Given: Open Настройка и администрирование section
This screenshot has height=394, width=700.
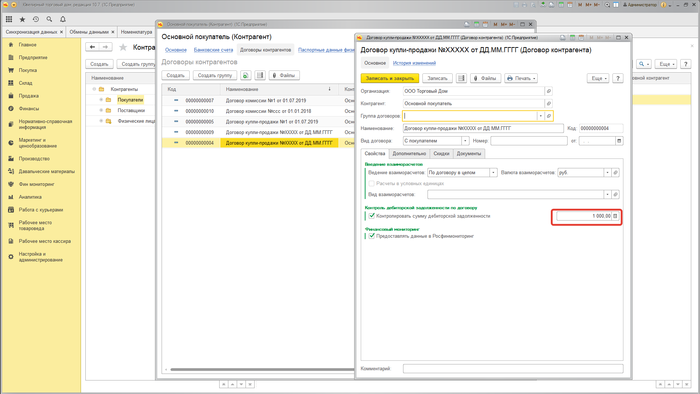Looking at the screenshot, I should coord(41,257).
